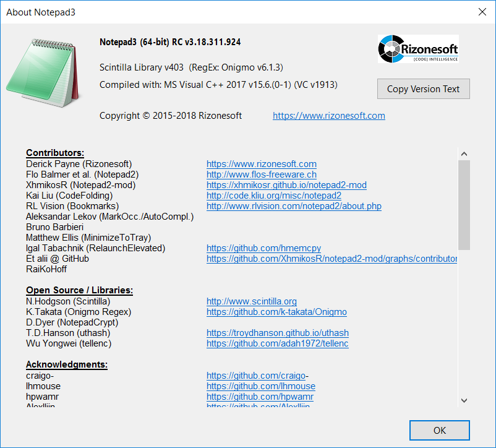Open the uthash link by T.D.Hanson
Viewport: 496px width, 448px height.
[277, 333]
